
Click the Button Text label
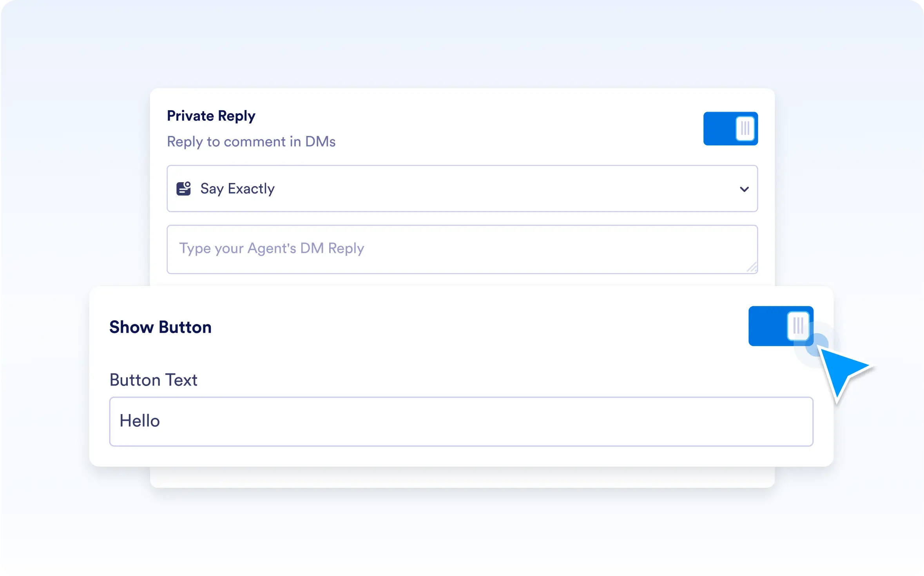[154, 380]
